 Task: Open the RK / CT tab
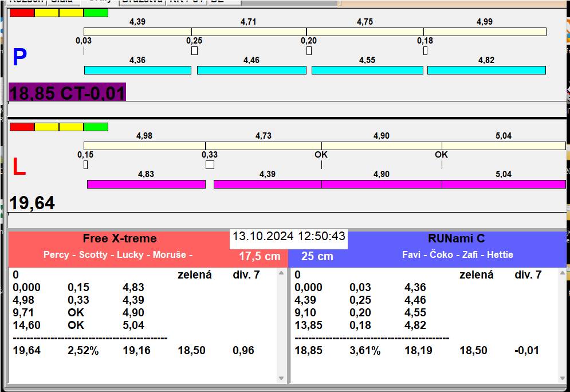click(x=186, y=2)
